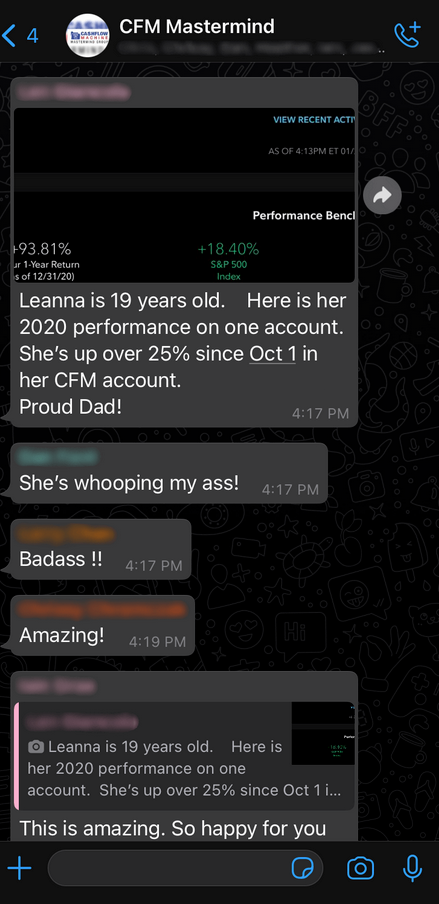Record a voice message with microphone
Screen dimensions: 439x904
coord(412,868)
